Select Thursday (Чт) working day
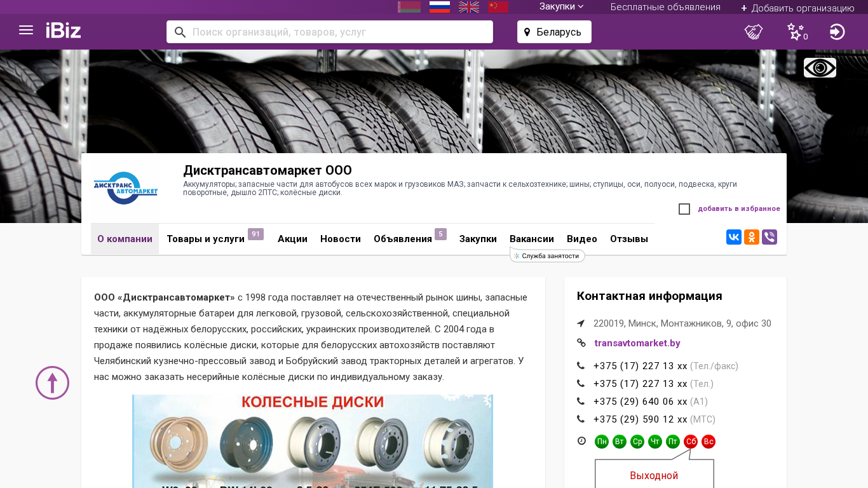This screenshot has width=868, height=488. click(x=655, y=442)
